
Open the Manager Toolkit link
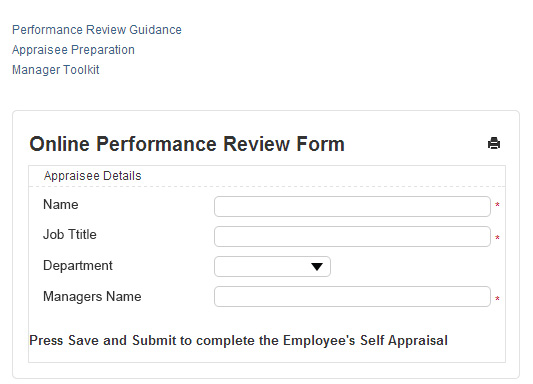[56, 70]
